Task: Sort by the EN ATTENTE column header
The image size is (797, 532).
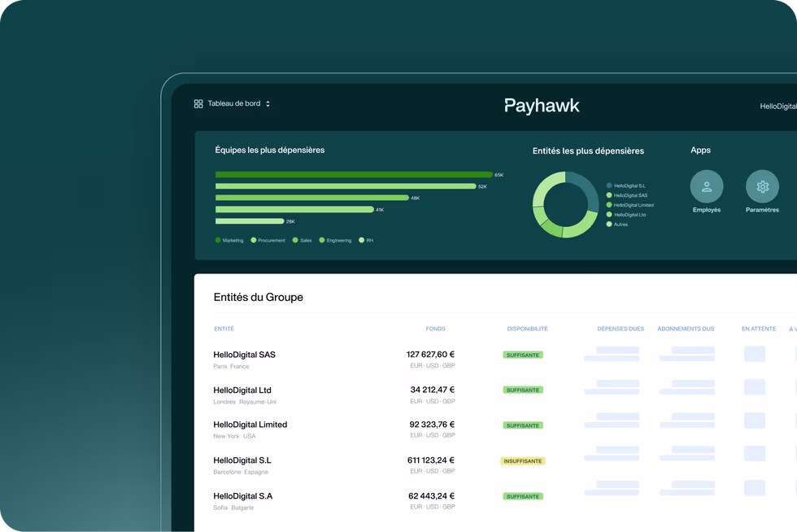Action: (758, 329)
